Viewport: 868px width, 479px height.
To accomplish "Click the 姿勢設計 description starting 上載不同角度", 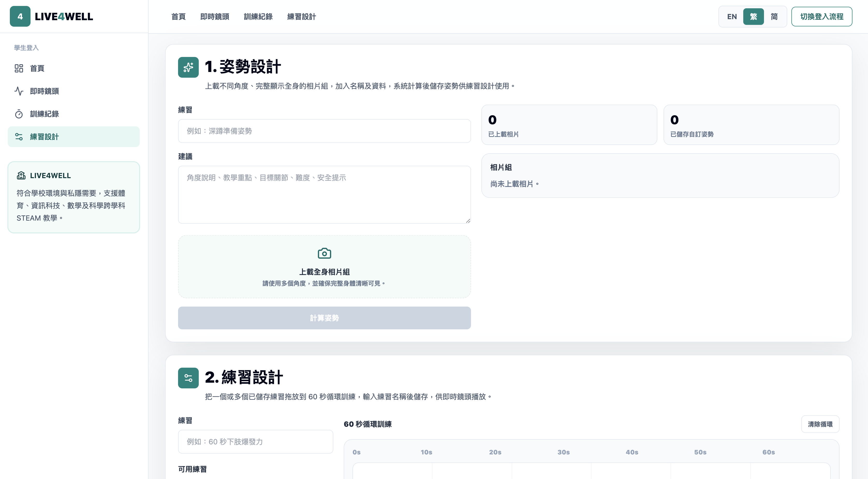I will coord(360,86).
